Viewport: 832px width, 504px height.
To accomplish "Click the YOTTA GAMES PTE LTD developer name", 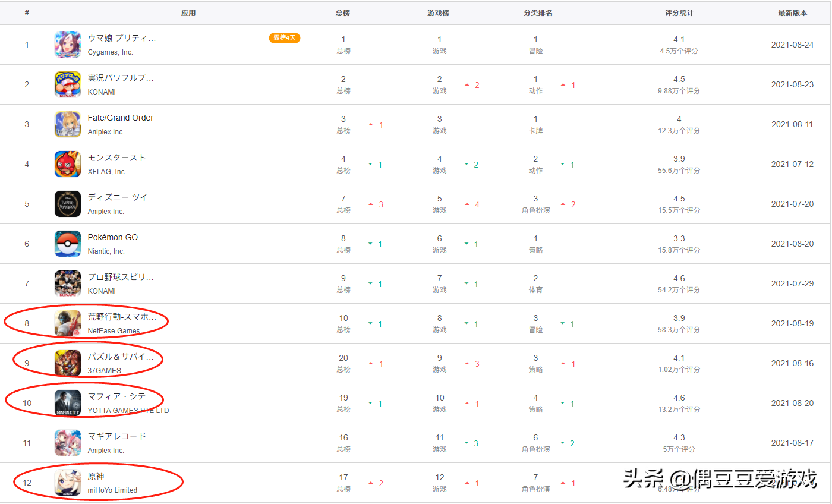I will 128,411.
